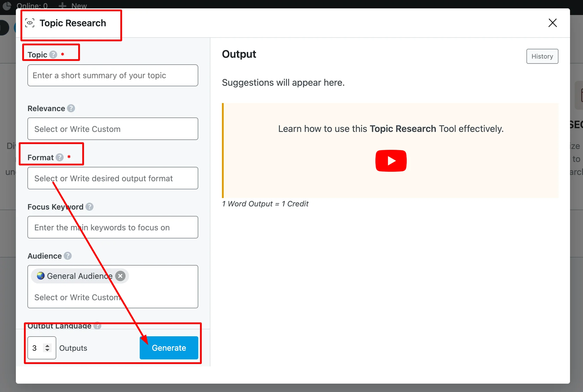Viewport: 583px width, 392px height.
Task: Close the Topic Research dialog
Action: pyautogui.click(x=552, y=23)
